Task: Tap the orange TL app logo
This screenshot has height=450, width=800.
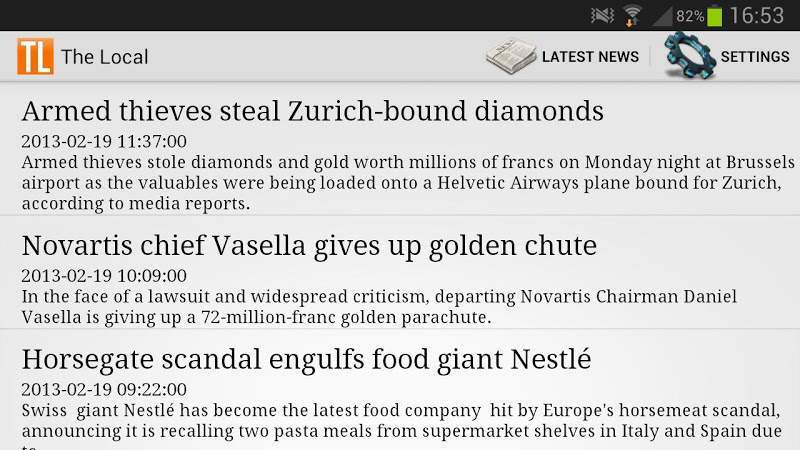Action: click(35, 56)
